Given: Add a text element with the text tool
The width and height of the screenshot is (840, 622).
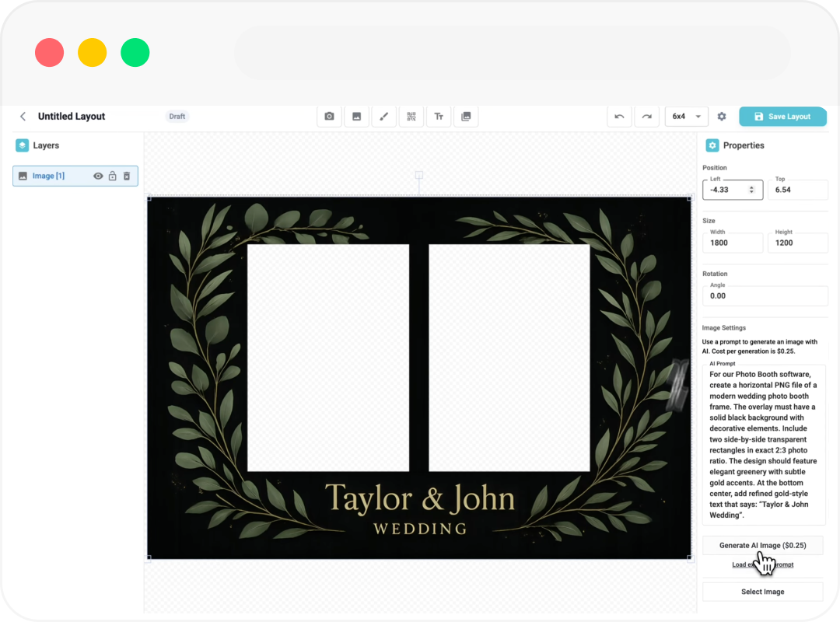Looking at the screenshot, I should tap(439, 117).
